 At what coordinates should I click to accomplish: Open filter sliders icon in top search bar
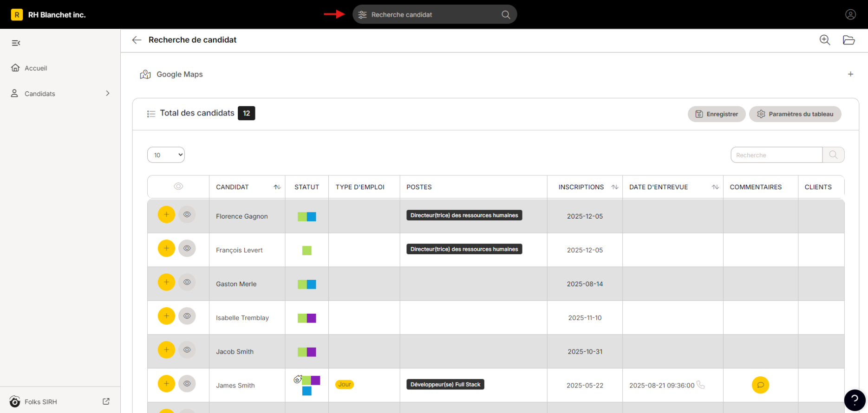click(x=362, y=15)
